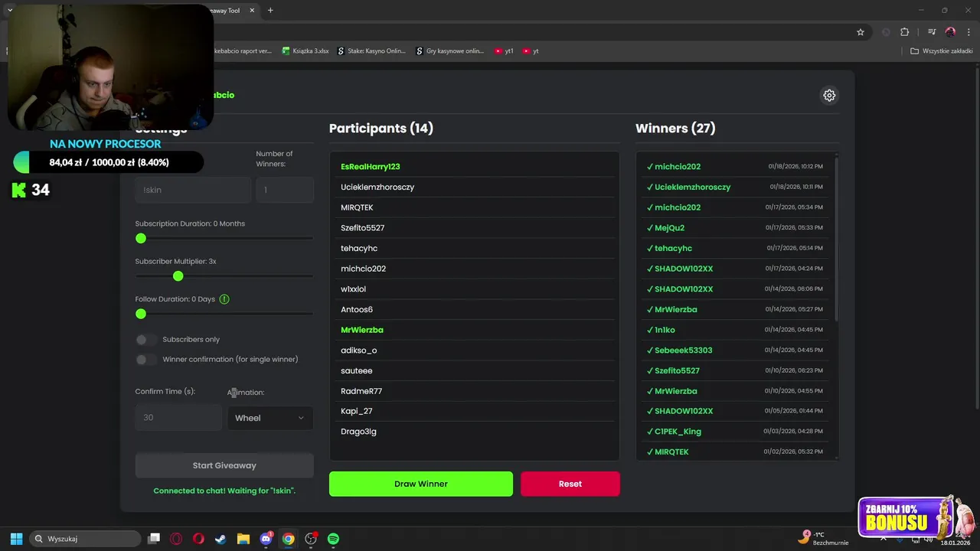Viewport: 980px width, 551px height.
Task: Launch Opera GX from the taskbar
Action: 176,539
